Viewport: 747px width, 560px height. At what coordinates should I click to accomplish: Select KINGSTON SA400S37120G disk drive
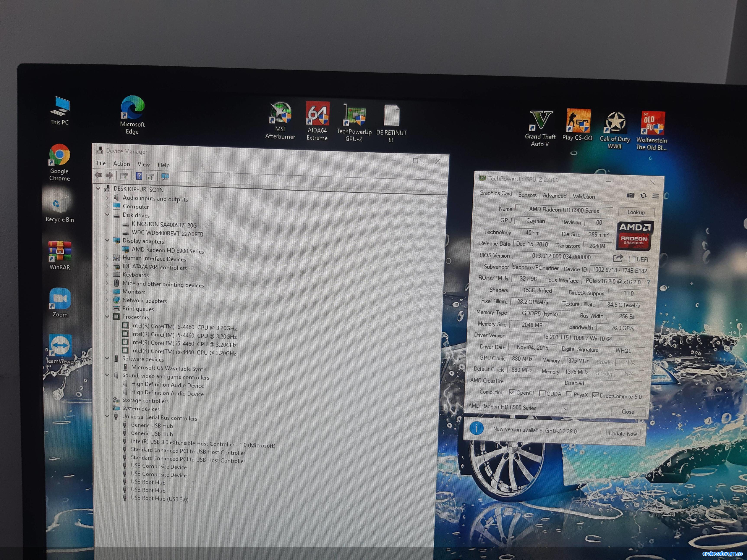click(164, 224)
